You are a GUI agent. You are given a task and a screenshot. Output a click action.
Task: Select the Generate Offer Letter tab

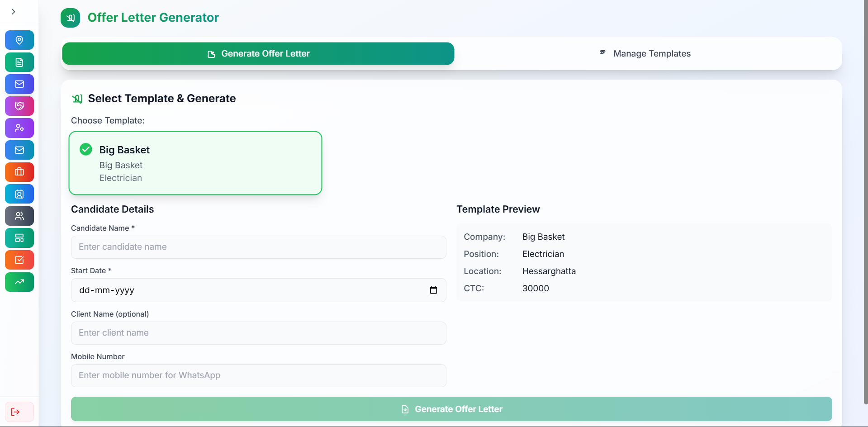[x=258, y=54]
